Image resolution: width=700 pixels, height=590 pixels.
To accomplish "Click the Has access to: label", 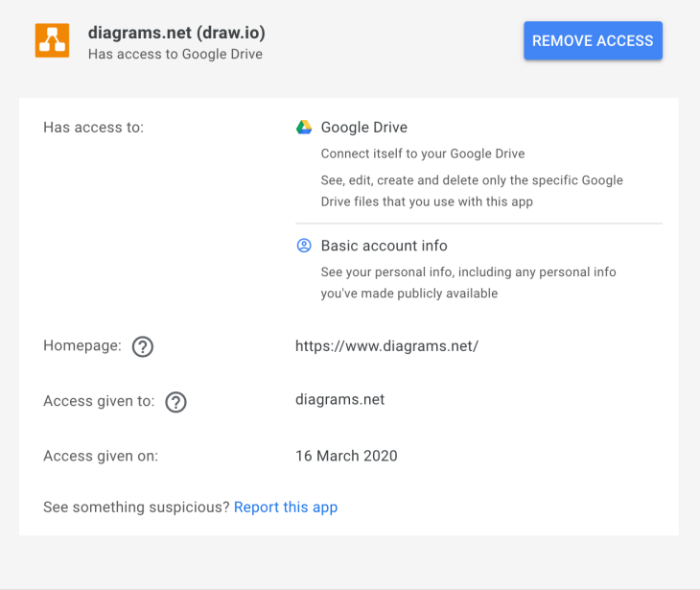I will [93, 128].
